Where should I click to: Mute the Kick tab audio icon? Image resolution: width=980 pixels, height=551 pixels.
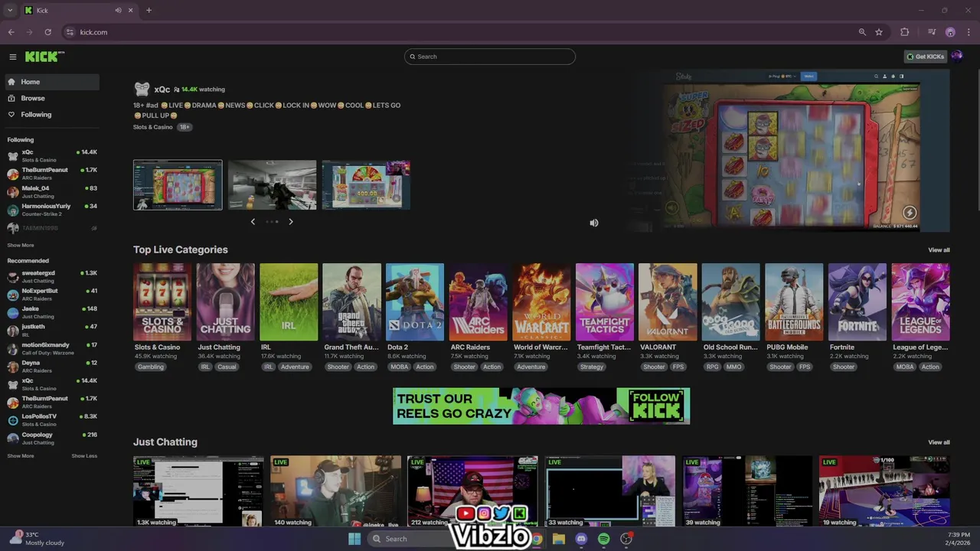point(118,11)
